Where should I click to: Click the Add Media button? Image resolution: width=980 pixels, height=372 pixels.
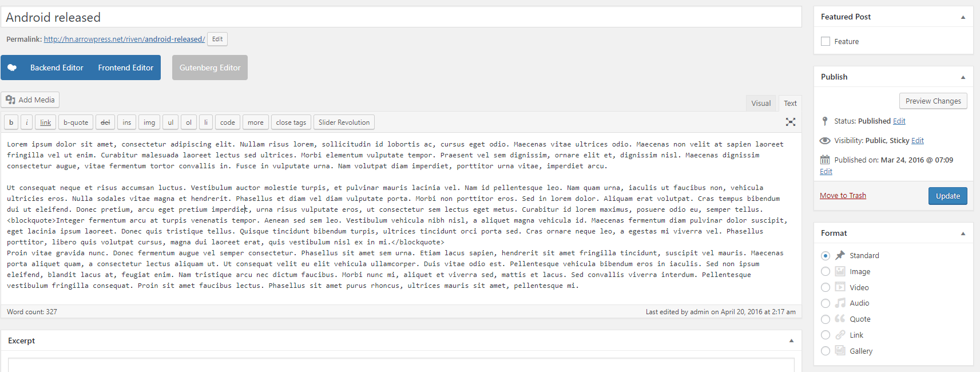[x=30, y=100]
